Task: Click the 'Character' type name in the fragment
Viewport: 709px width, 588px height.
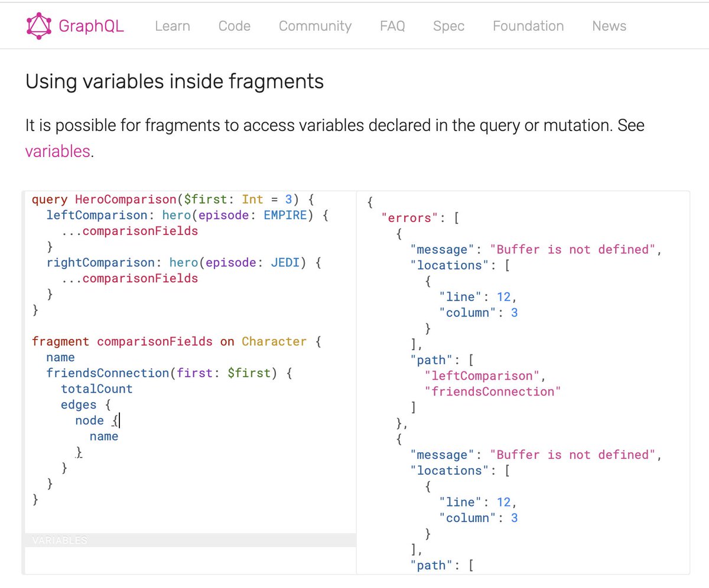Action: 274,341
